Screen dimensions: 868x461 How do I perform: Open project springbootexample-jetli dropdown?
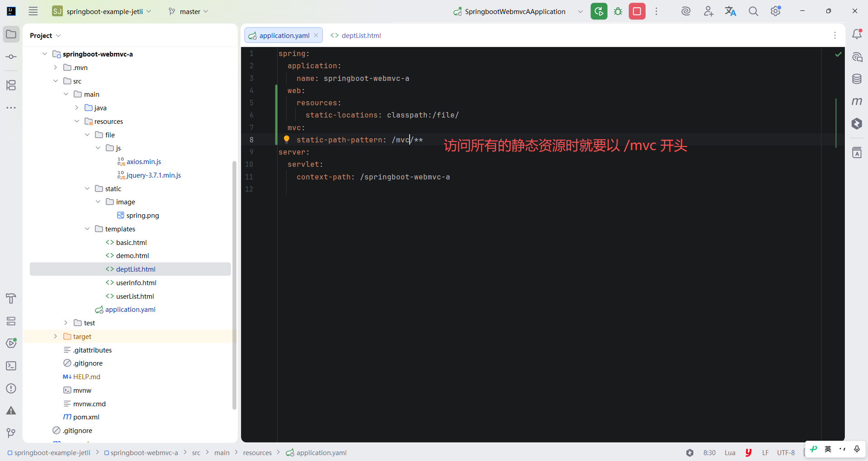[102, 11]
